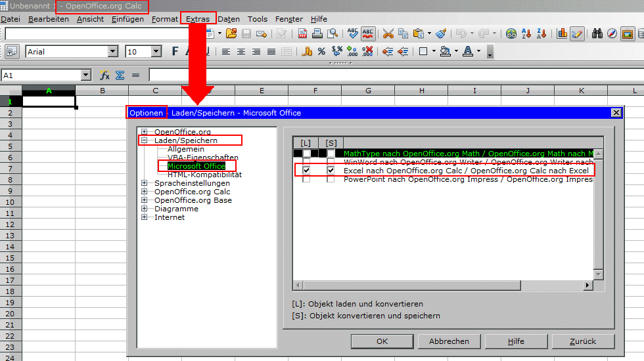Click the Cut scissors icon
The height and width of the screenshot is (361, 644).
pyautogui.click(x=388, y=33)
